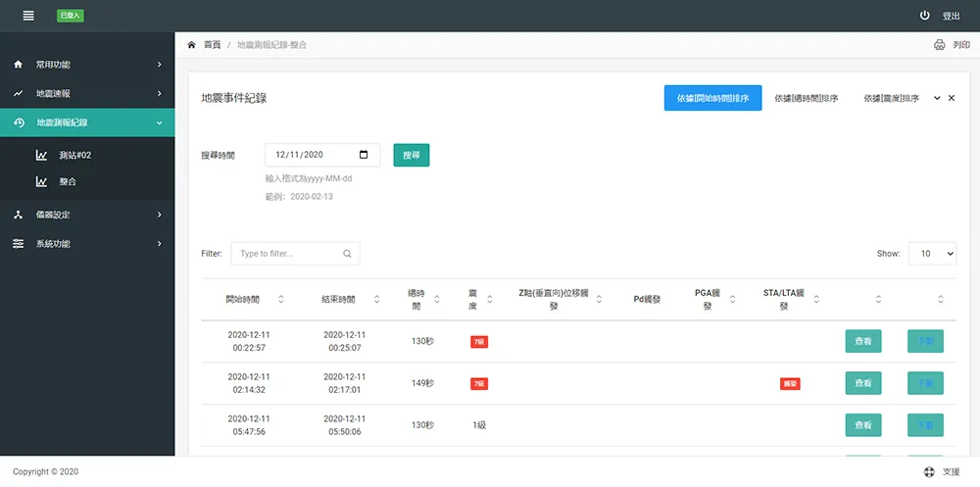Switch to 依據[震度]排序 tab

pyautogui.click(x=891, y=98)
